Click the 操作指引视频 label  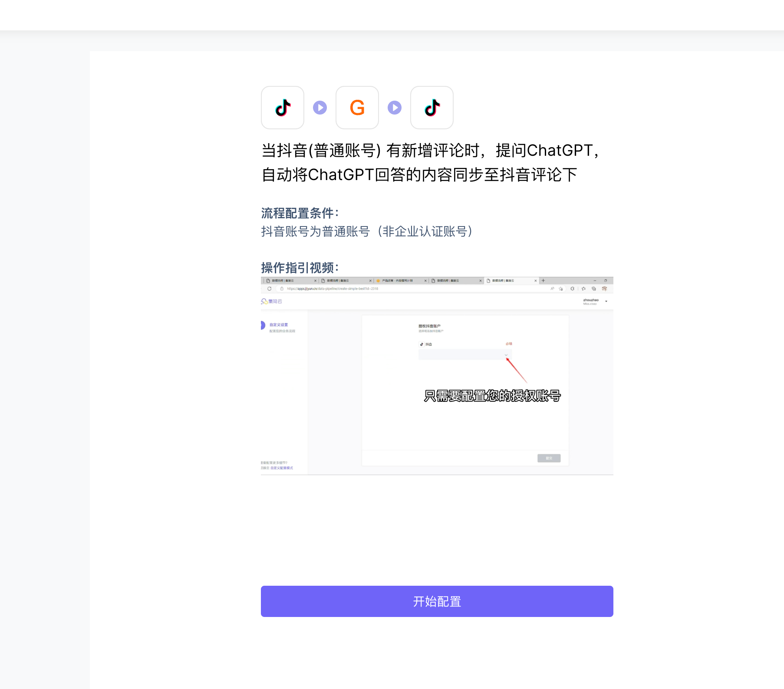pyautogui.click(x=300, y=268)
